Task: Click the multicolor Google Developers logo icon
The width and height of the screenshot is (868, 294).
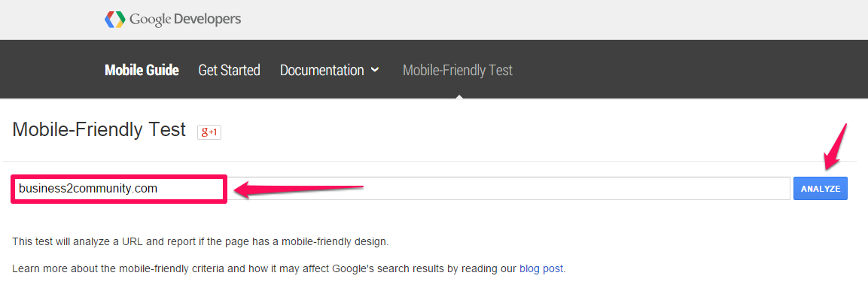Action: tap(115, 20)
